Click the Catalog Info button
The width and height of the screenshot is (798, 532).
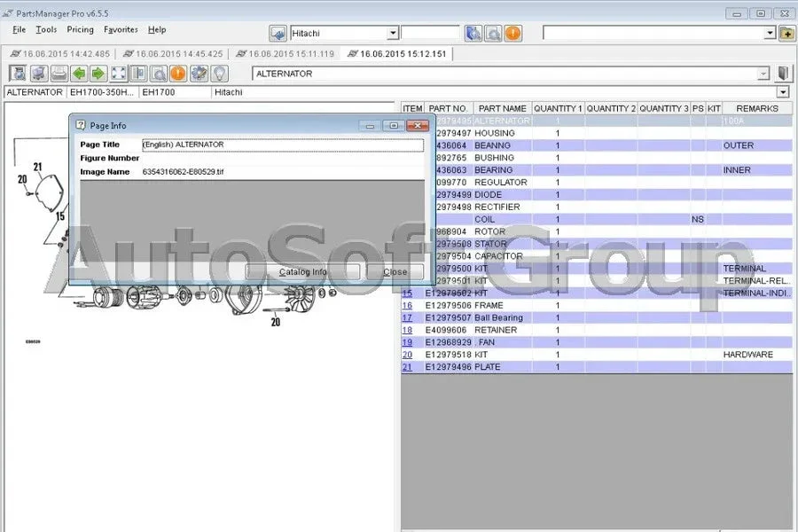coord(303,272)
